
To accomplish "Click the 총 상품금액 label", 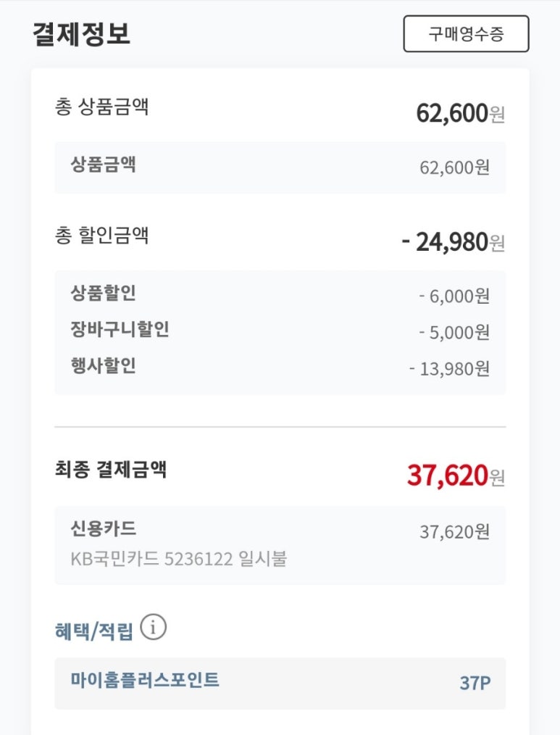I will [101, 107].
